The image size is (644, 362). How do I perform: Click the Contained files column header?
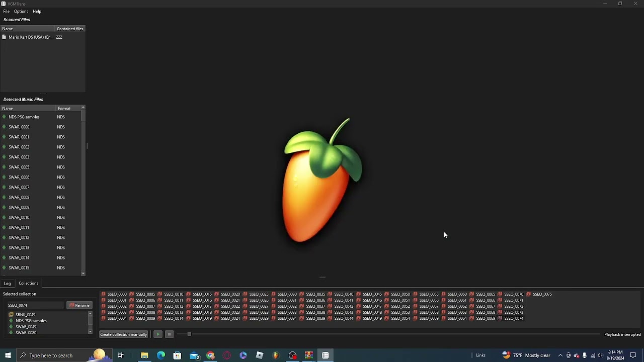pyautogui.click(x=70, y=29)
